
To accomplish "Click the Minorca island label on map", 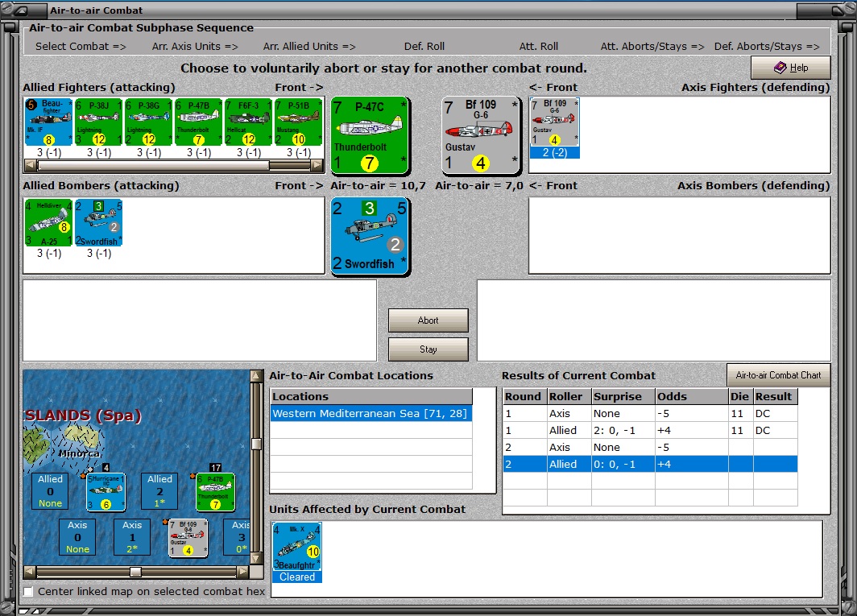I will [79, 453].
